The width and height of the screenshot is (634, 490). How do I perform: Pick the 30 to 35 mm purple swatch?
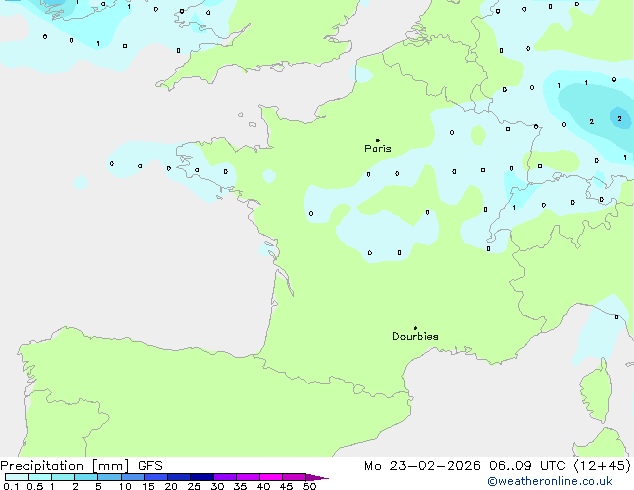point(225,477)
